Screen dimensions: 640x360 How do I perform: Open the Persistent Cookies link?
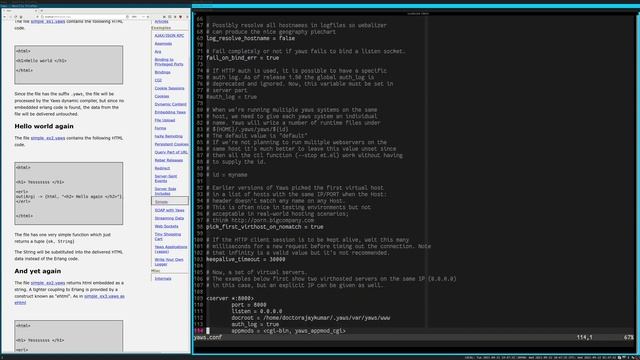tap(171, 144)
